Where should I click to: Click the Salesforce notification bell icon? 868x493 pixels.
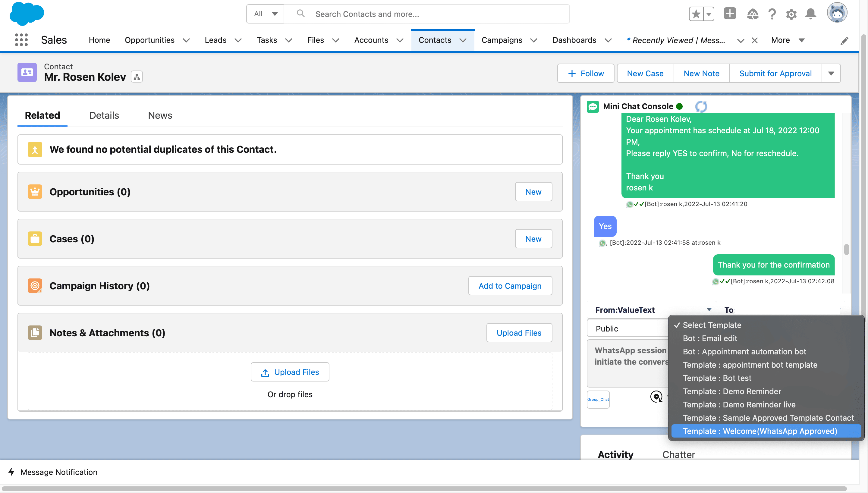pyautogui.click(x=812, y=13)
